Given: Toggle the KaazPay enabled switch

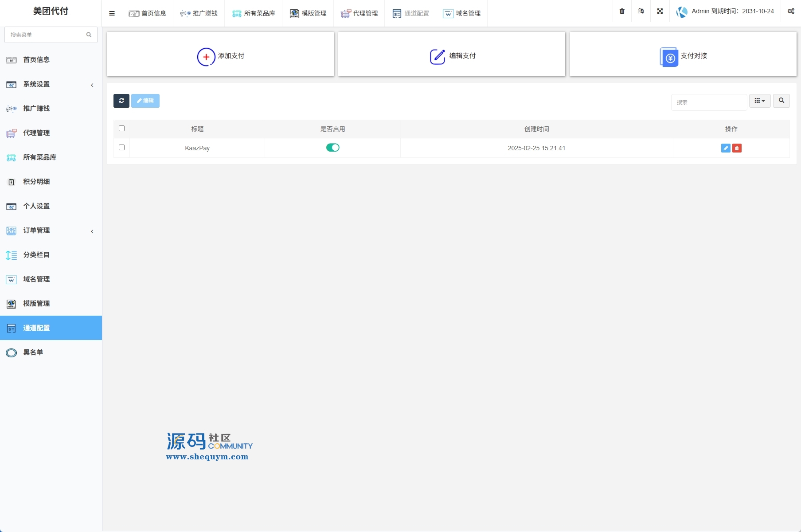Looking at the screenshot, I should pos(332,148).
